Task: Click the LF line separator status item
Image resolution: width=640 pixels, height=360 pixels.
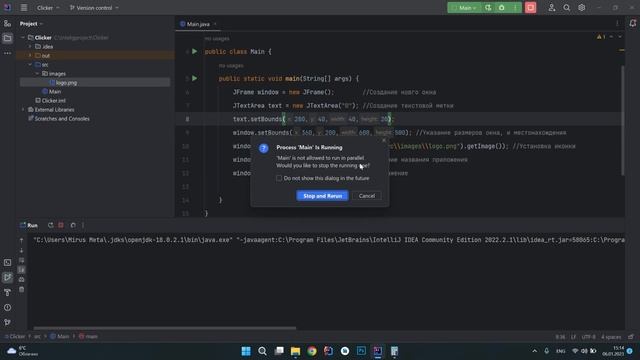Action: point(573,337)
